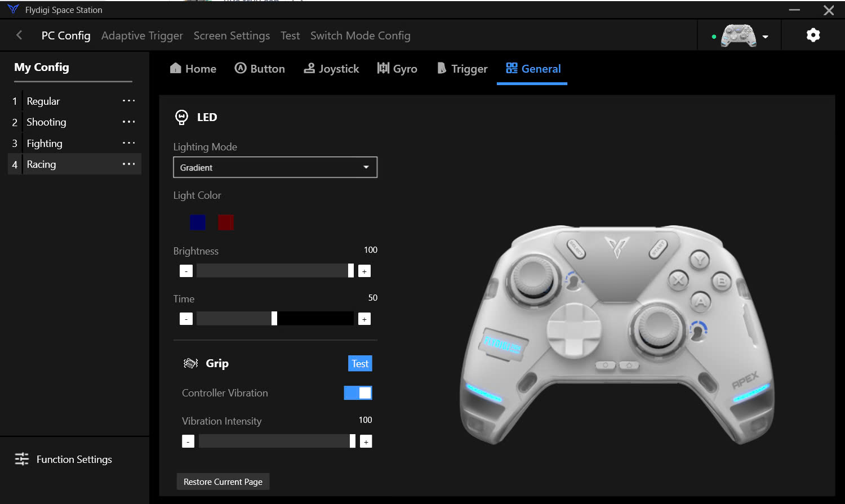Click the Time slider track

pyautogui.click(x=275, y=319)
